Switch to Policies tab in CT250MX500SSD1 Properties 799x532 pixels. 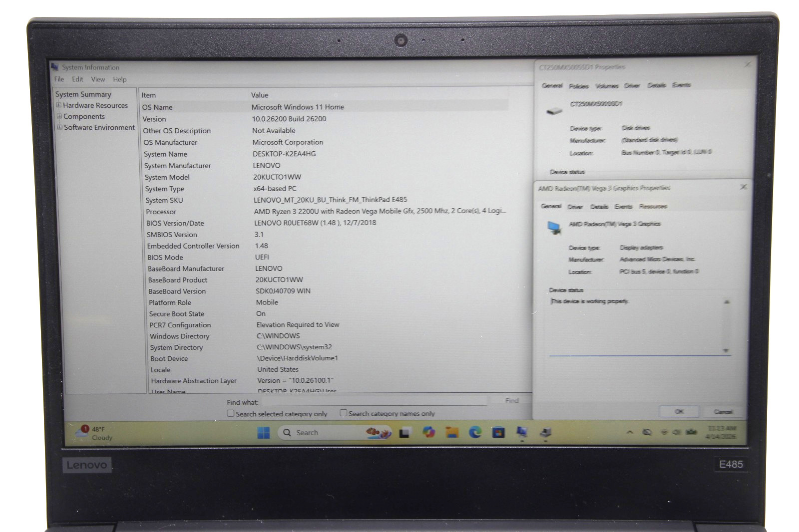point(579,86)
